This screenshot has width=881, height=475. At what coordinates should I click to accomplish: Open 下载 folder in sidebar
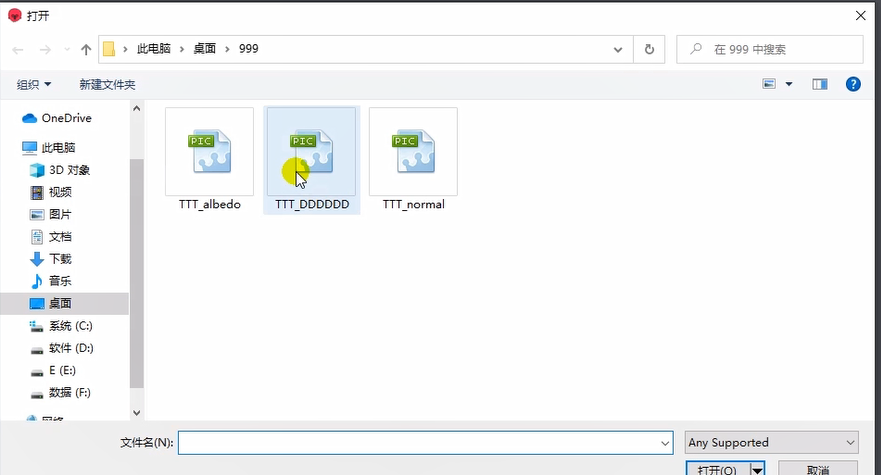click(x=60, y=259)
